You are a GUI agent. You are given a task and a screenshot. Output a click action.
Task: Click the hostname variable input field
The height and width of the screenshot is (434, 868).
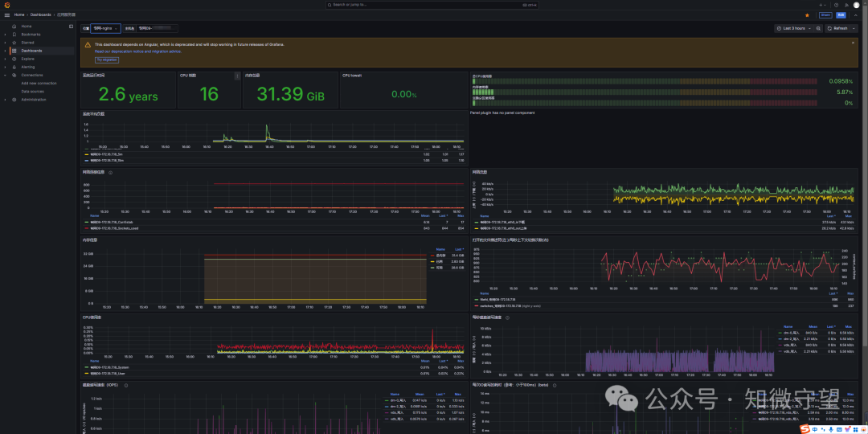coord(158,27)
